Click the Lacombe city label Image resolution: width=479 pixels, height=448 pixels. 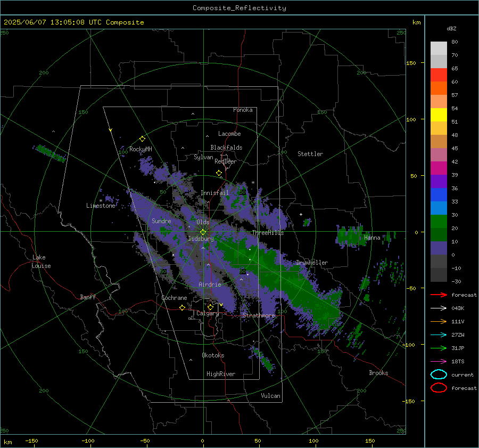(229, 134)
